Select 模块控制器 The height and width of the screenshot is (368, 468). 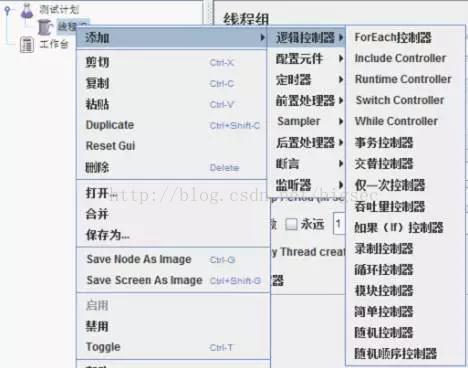pyautogui.click(x=405, y=291)
